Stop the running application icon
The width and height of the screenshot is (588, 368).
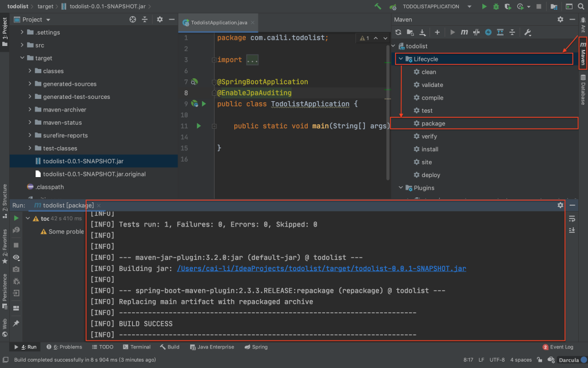tap(539, 6)
